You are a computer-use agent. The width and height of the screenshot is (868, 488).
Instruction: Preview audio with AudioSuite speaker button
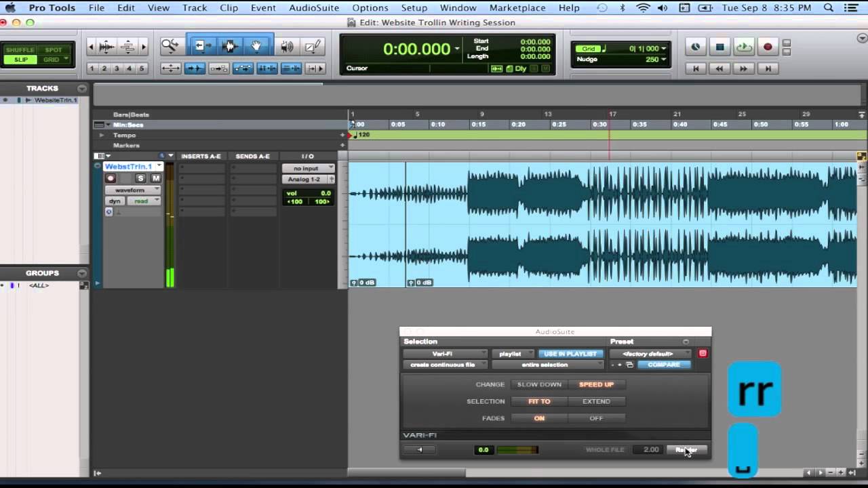[420, 449]
